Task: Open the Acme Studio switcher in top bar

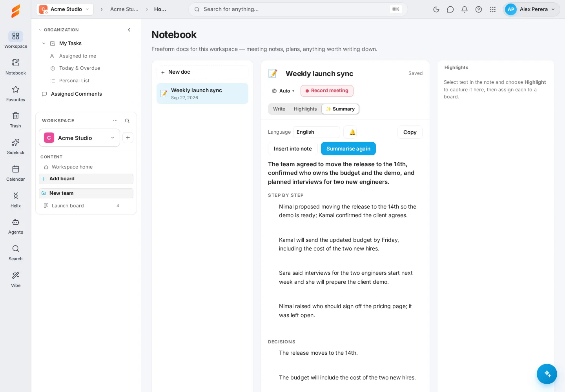Action: [x=65, y=9]
